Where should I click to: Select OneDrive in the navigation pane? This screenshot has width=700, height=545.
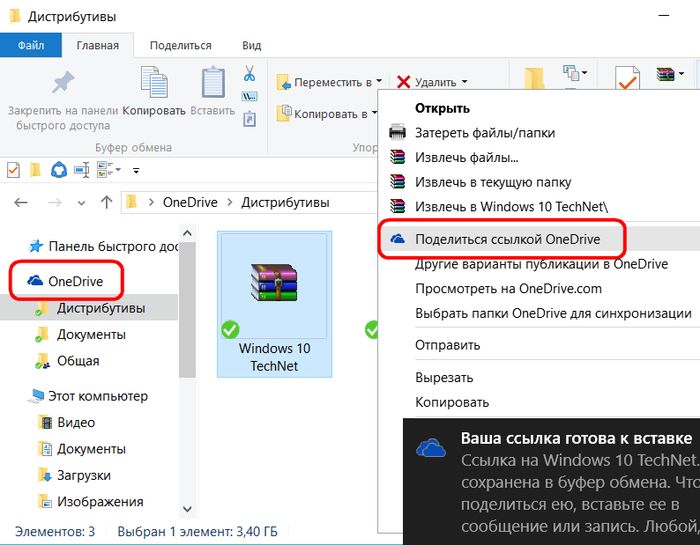[65, 281]
